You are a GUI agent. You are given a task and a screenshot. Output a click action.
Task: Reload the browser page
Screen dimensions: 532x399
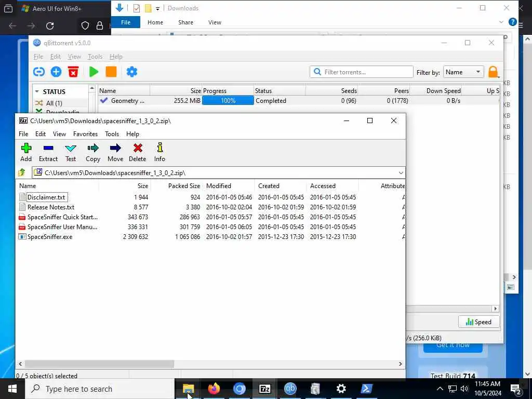point(50,26)
